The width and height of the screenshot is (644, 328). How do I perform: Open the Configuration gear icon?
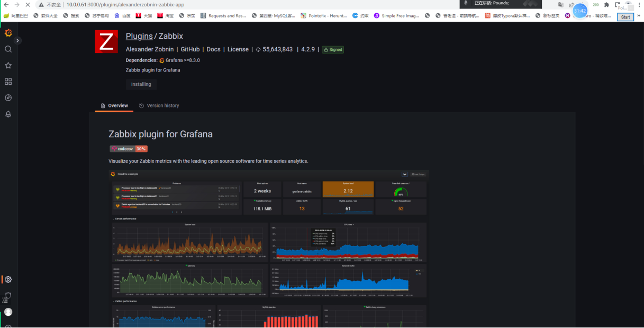point(8,279)
